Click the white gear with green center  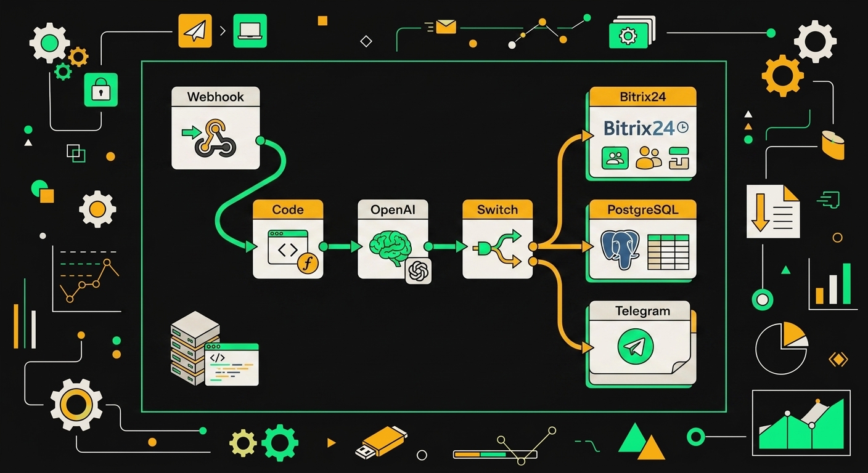50,42
